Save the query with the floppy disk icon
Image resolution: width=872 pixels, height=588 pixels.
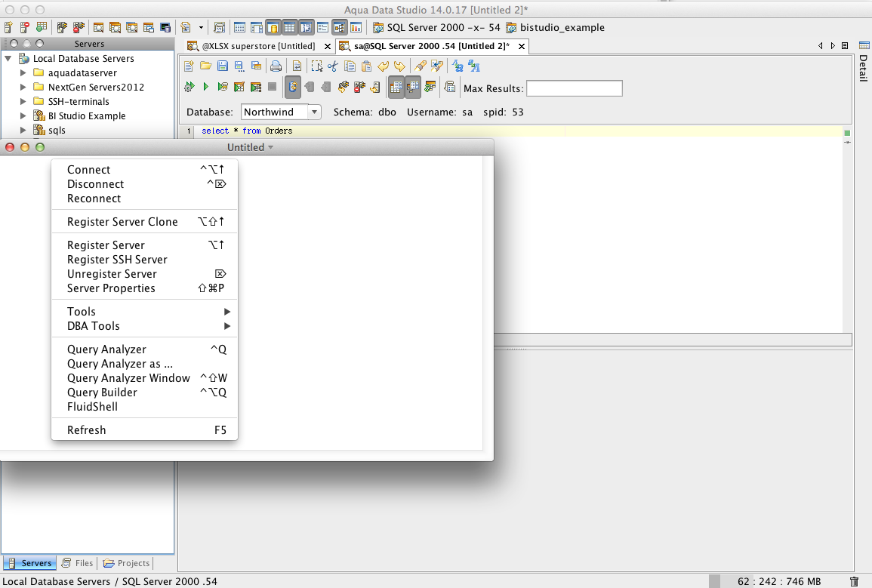click(x=223, y=66)
